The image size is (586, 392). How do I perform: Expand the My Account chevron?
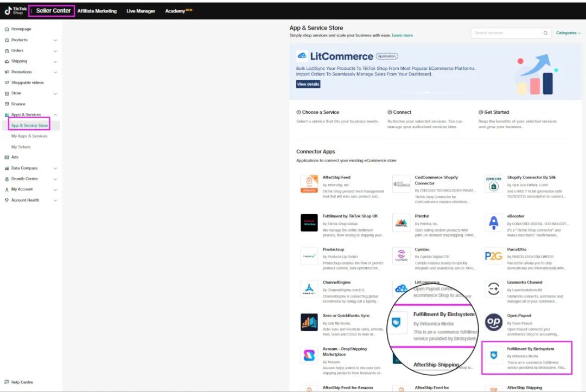tap(55, 190)
